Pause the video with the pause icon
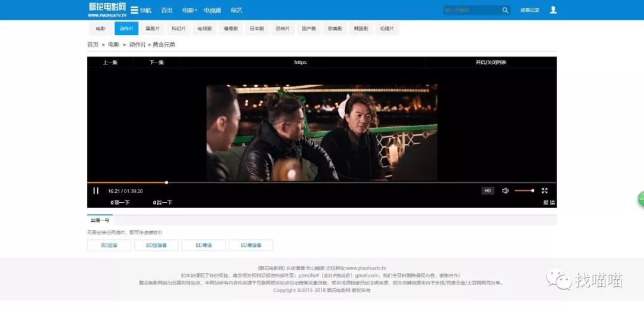The height and width of the screenshot is (309, 644). 95,191
